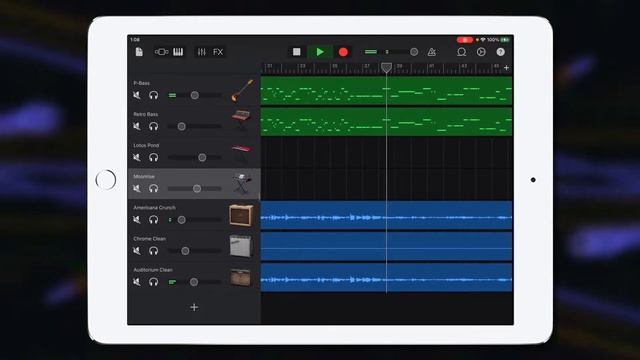
Task: Adjust Auditorium Clean volume slider knob
Action: click(194, 282)
